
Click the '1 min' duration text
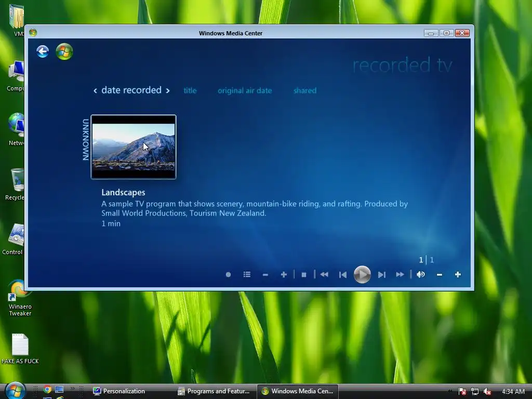pos(111,223)
